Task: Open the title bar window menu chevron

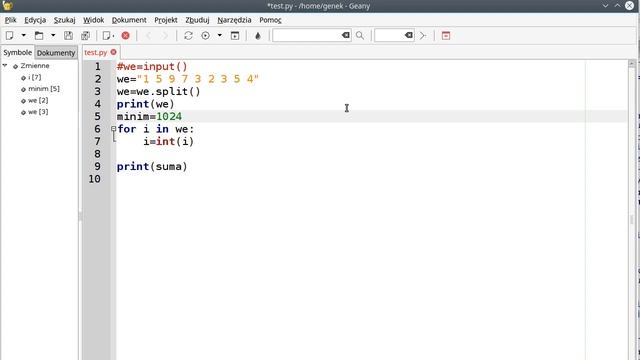Action: point(605,6)
